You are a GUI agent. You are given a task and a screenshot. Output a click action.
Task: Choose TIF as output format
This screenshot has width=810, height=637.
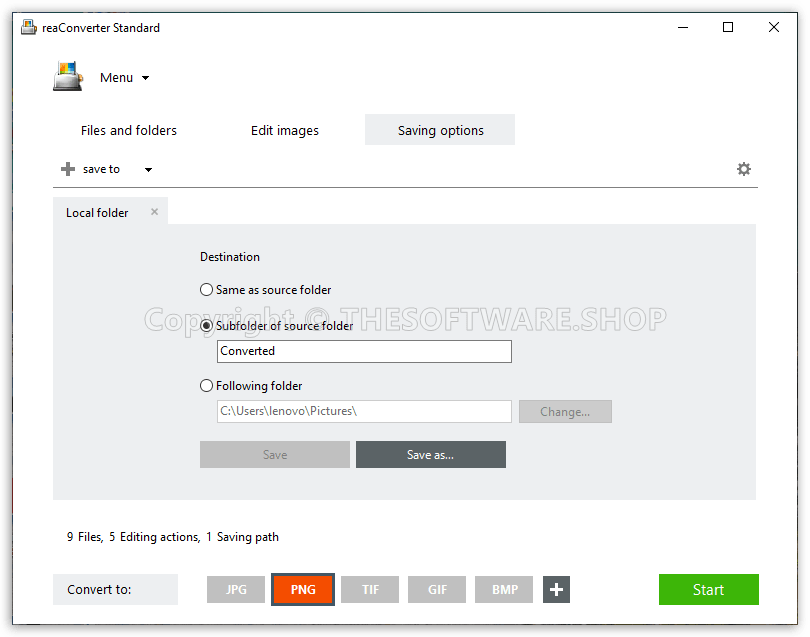[370, 589]
